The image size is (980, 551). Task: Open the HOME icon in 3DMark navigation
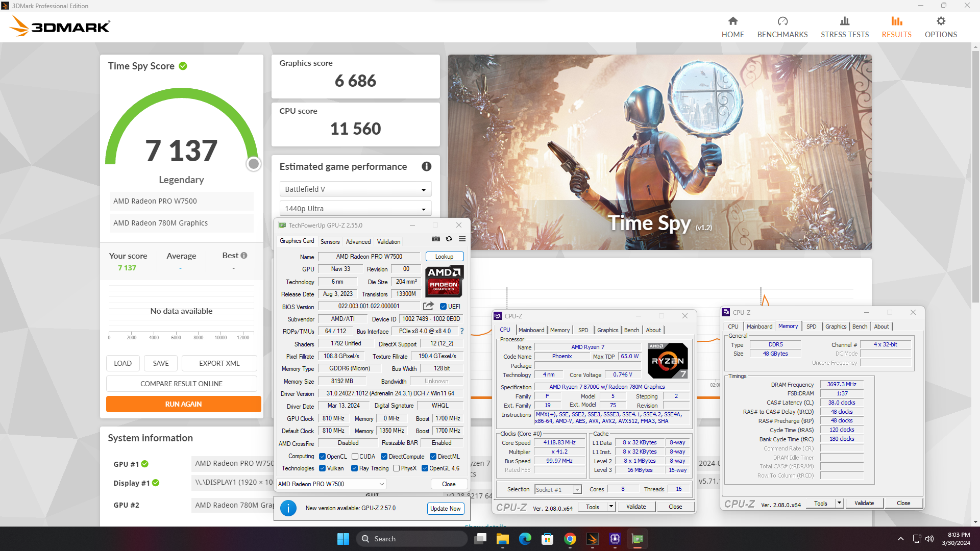point(732,21)
